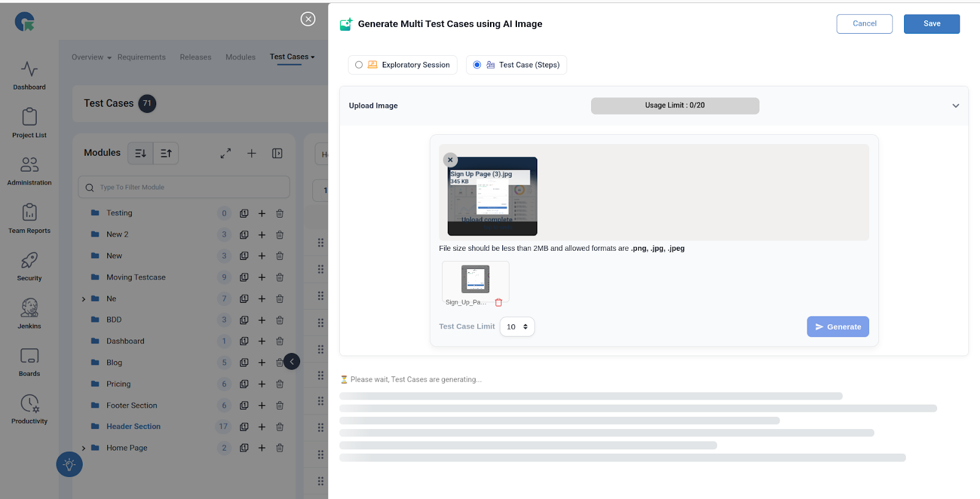The height and width of the screenshot is (499, 980).
Task: Expand the Home Page module tree
Action: point(84,448)
